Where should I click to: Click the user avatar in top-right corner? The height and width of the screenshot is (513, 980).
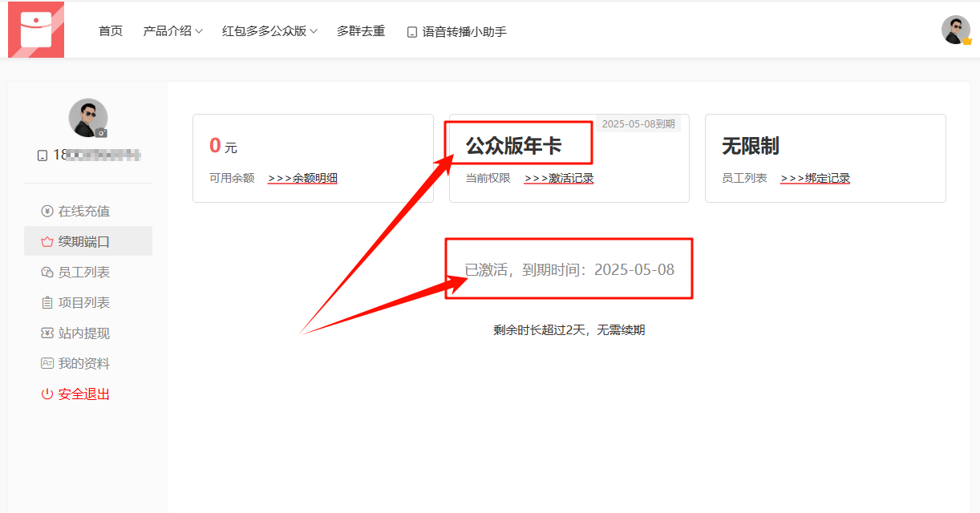pyautogui.click(x=955, y=30)
